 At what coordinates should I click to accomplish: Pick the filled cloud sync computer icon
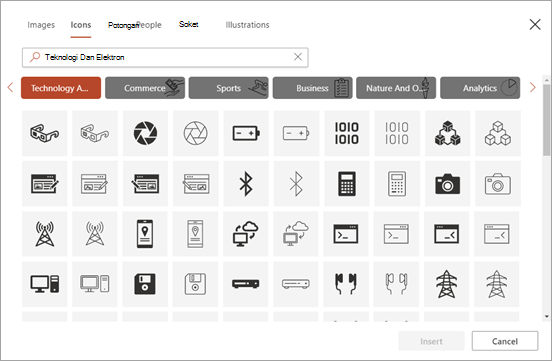coord(245,234)
